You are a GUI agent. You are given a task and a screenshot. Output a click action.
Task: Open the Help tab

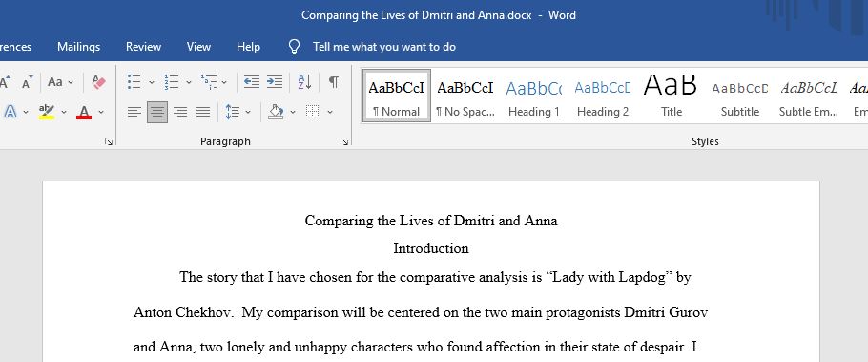pyautogui.click(x=249, y=47)
